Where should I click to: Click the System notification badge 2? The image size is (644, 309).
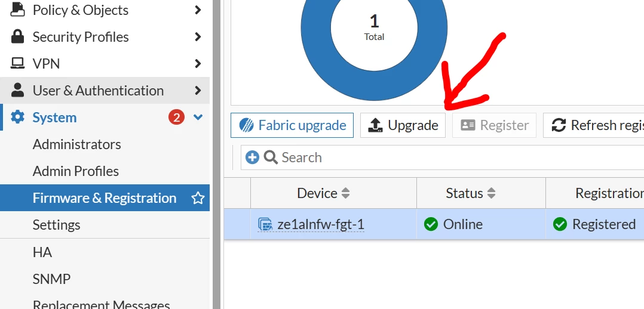click(176, 118)
